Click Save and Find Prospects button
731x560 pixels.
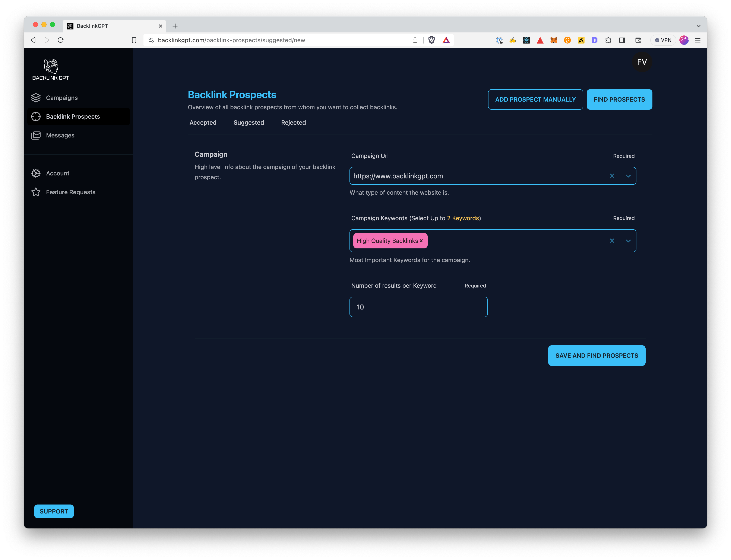pos(596,355)
